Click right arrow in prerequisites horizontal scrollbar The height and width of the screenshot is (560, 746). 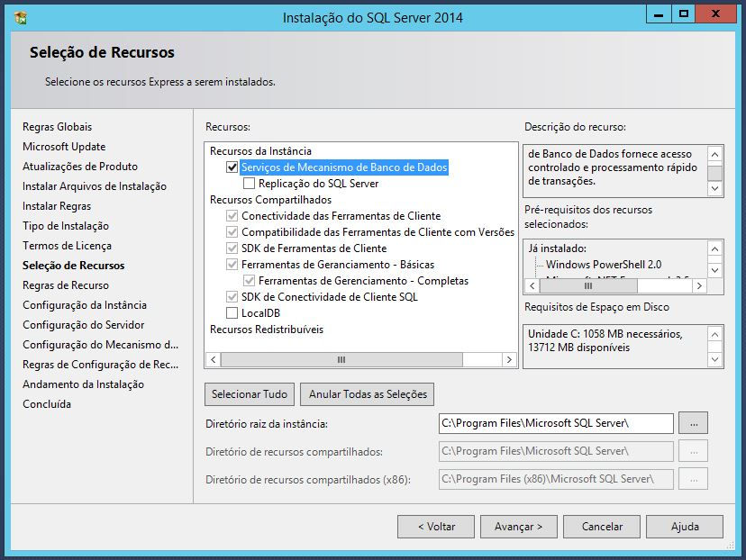pos(699,285)
